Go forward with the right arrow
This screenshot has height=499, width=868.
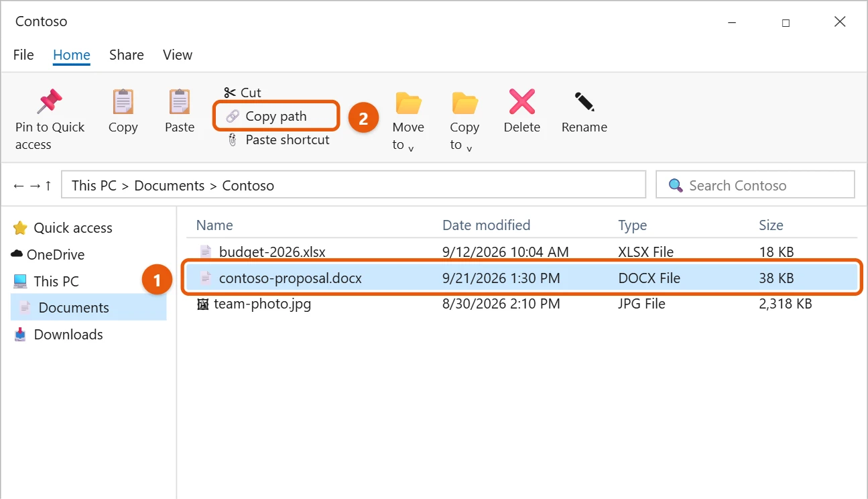click(34, 186)
